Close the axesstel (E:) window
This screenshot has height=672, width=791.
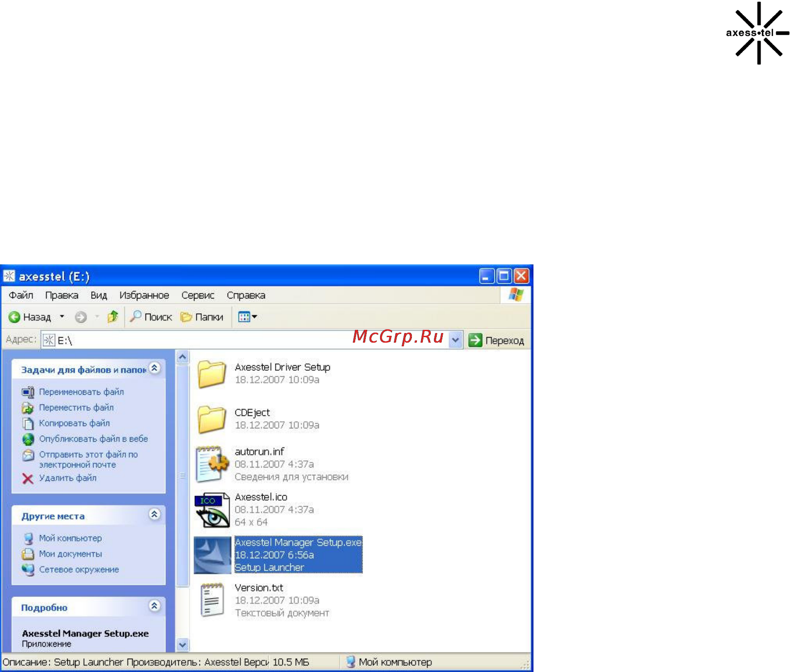521,276
